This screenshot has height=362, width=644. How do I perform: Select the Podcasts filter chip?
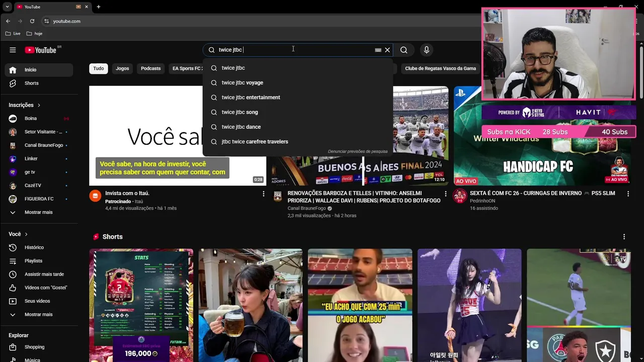[151, 68]
